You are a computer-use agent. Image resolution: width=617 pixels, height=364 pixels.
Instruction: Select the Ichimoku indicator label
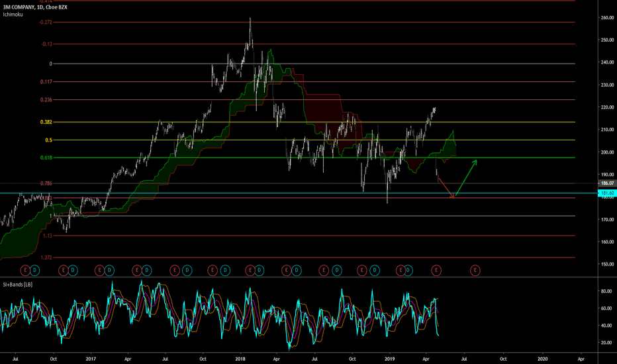(x=13, y=15)
